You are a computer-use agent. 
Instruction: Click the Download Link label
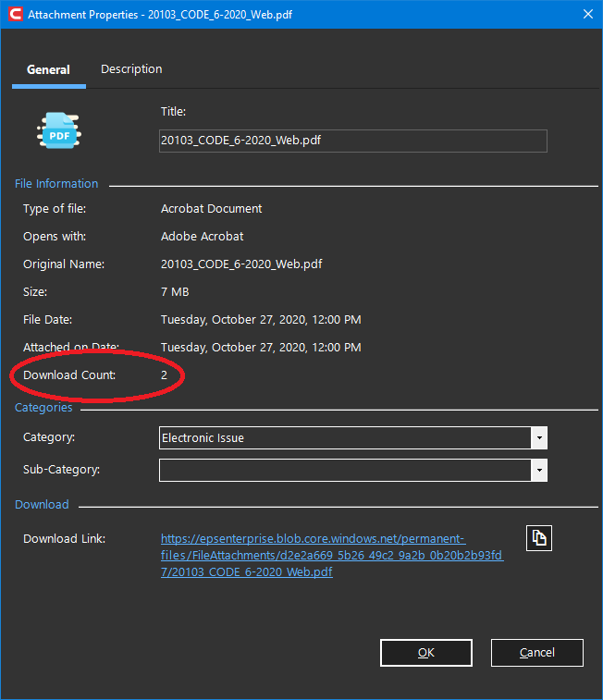[x=64, y=539]
